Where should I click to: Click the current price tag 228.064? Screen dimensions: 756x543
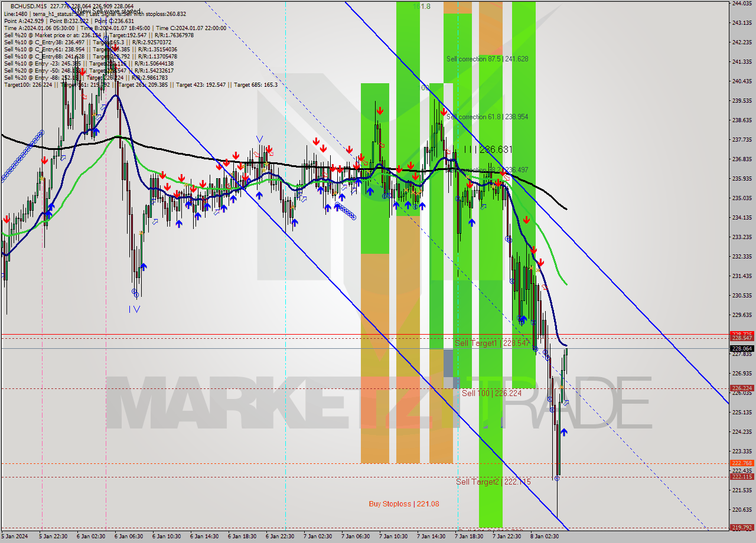click(x=742, y=348)
